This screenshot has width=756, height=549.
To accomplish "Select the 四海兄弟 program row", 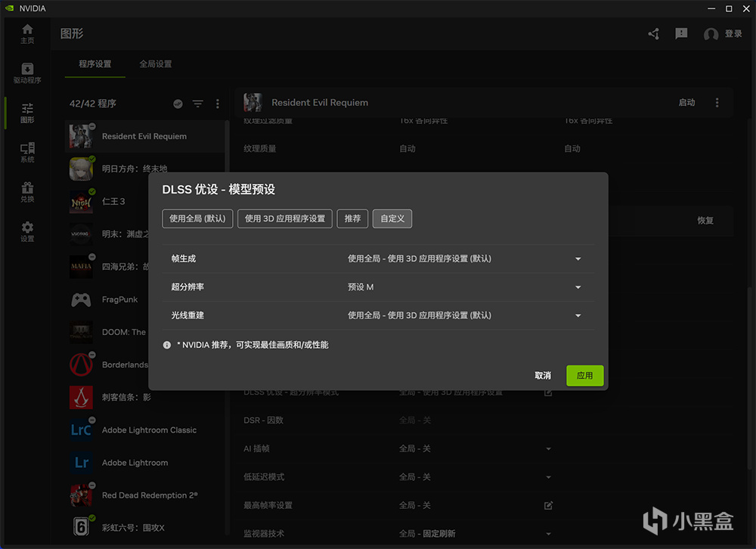I will pos(109,267).
